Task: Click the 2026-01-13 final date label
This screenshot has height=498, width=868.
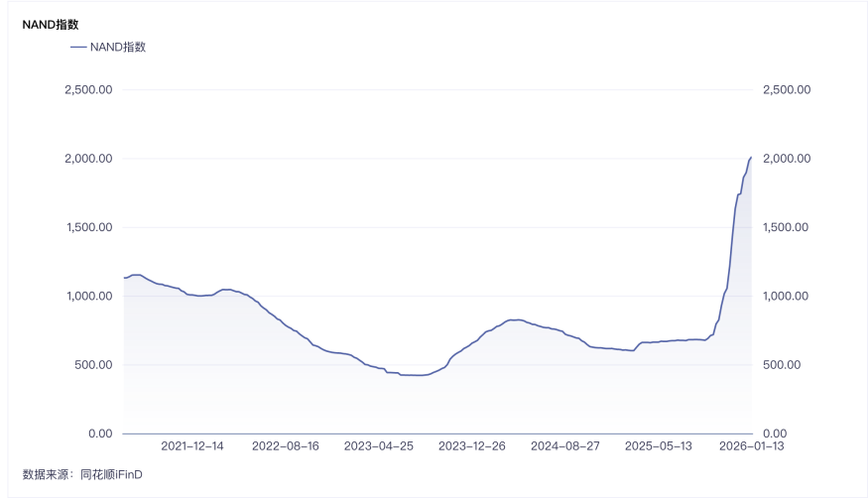Action: tap(751, 446)
